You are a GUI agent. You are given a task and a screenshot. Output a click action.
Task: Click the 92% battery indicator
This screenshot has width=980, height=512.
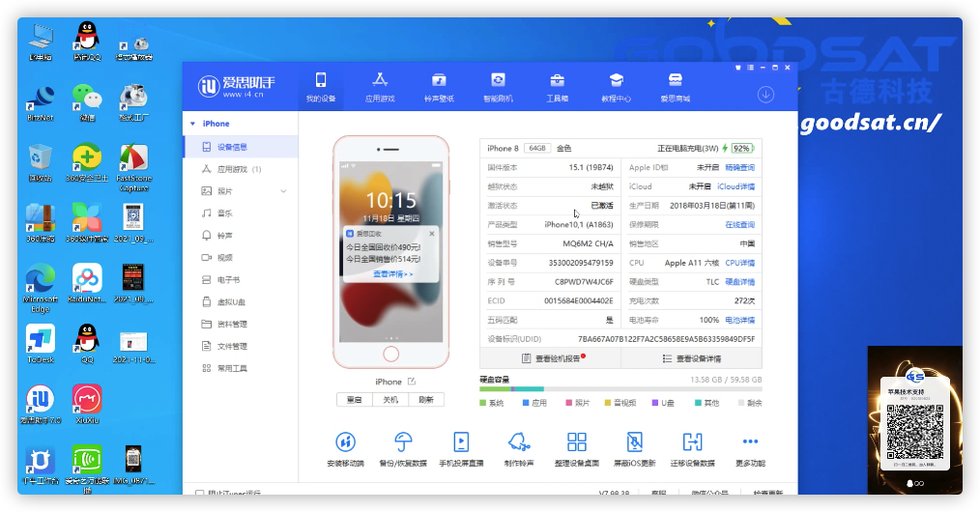(742, 148)
